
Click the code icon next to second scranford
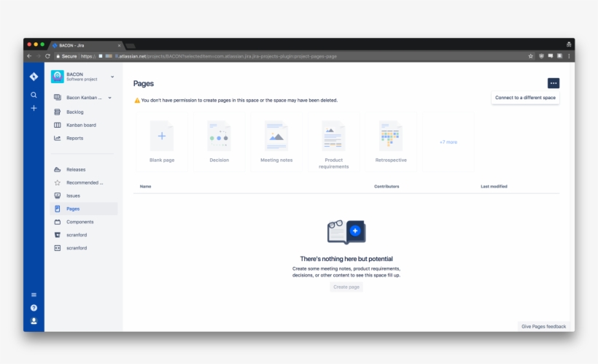pyautogui.click(x=57, y=248)
